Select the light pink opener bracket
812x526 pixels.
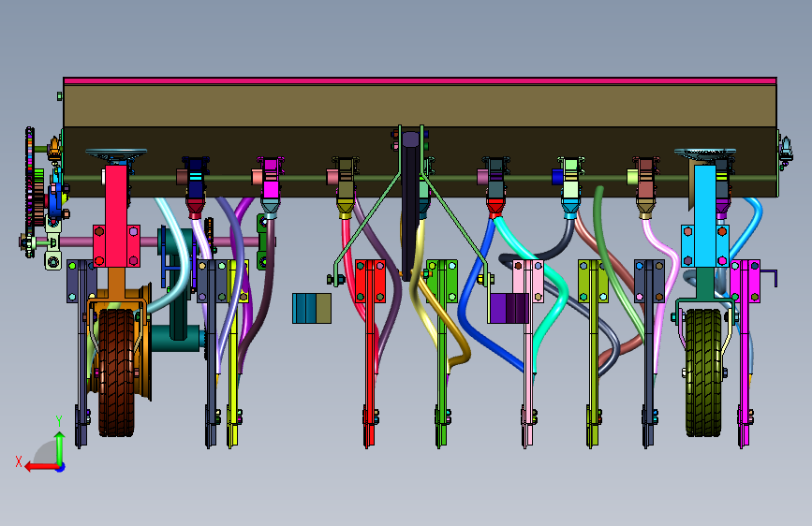[528, 281]
